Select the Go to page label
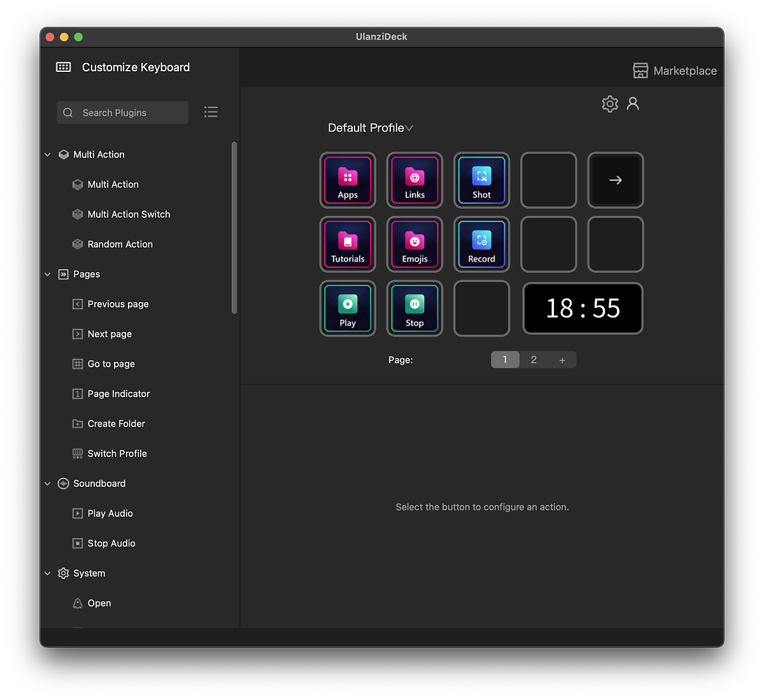 tap(111, 364)
